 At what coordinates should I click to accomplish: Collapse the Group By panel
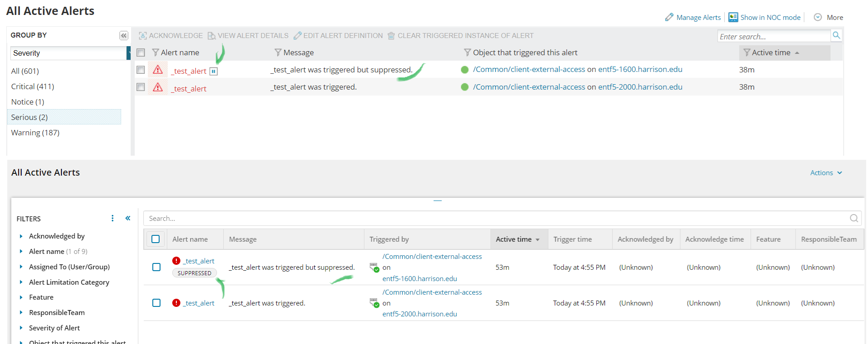pos(123,35)
